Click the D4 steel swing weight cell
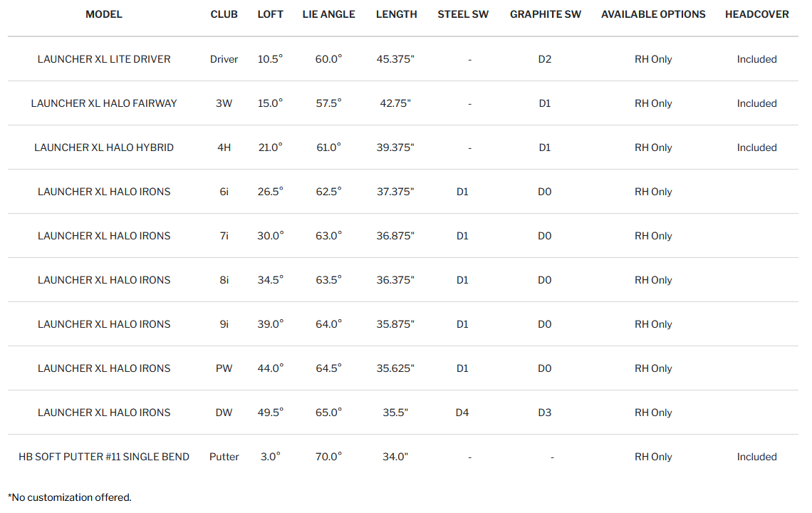 pos(462,413)
